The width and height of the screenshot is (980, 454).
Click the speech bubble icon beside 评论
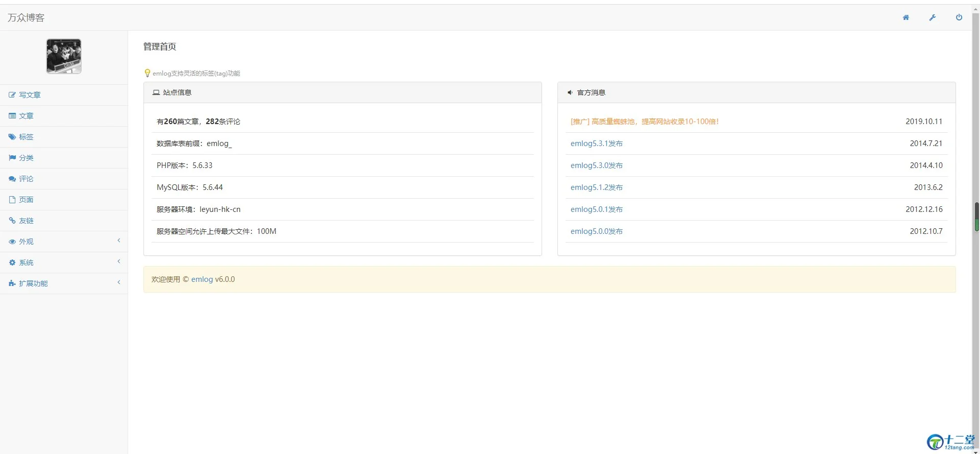coord(12,179)
